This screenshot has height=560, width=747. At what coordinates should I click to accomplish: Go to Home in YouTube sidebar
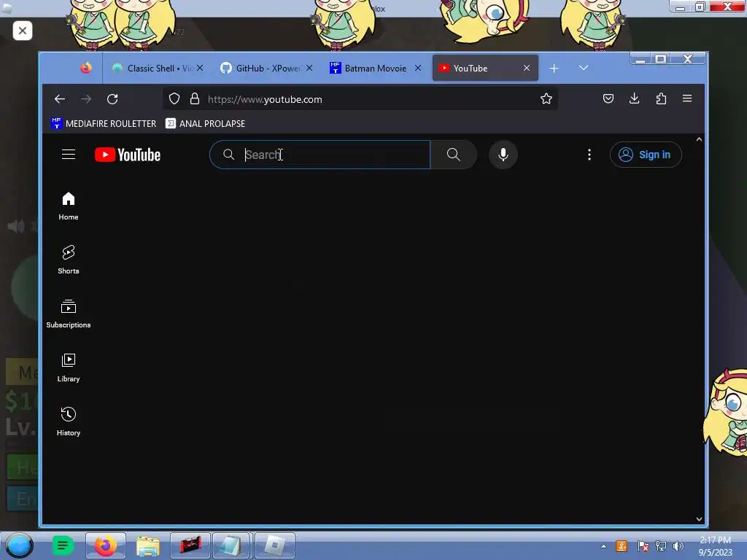pos(69,206)
